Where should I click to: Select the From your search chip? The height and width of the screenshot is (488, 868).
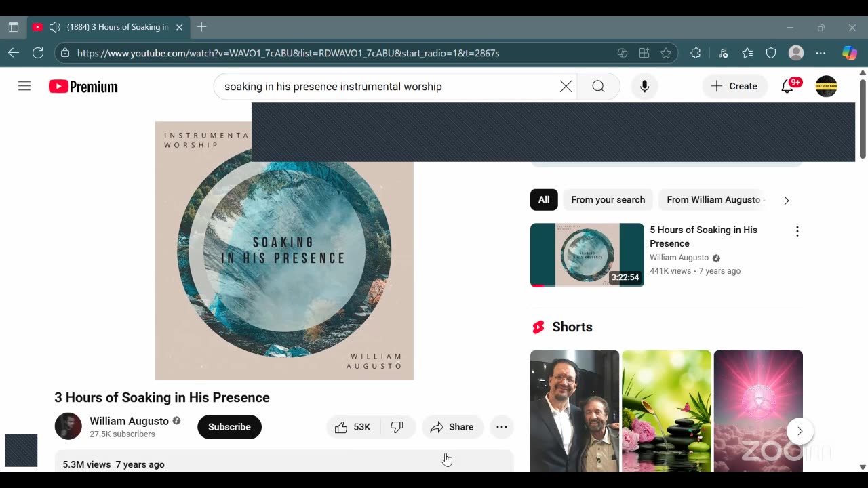point(608,199)
